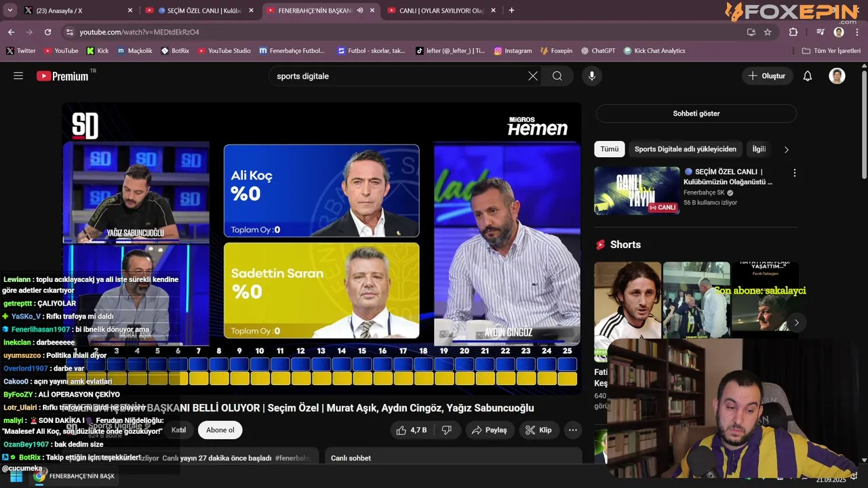The image size is (868, 488).
Task: Open the media controls toolbar icon
Action: point(821,32)
